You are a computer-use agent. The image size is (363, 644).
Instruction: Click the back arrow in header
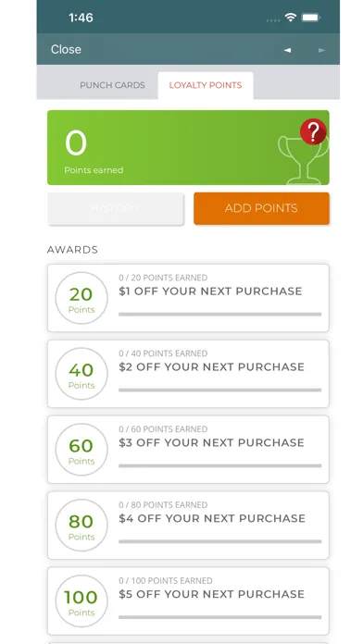pos(287,50)
